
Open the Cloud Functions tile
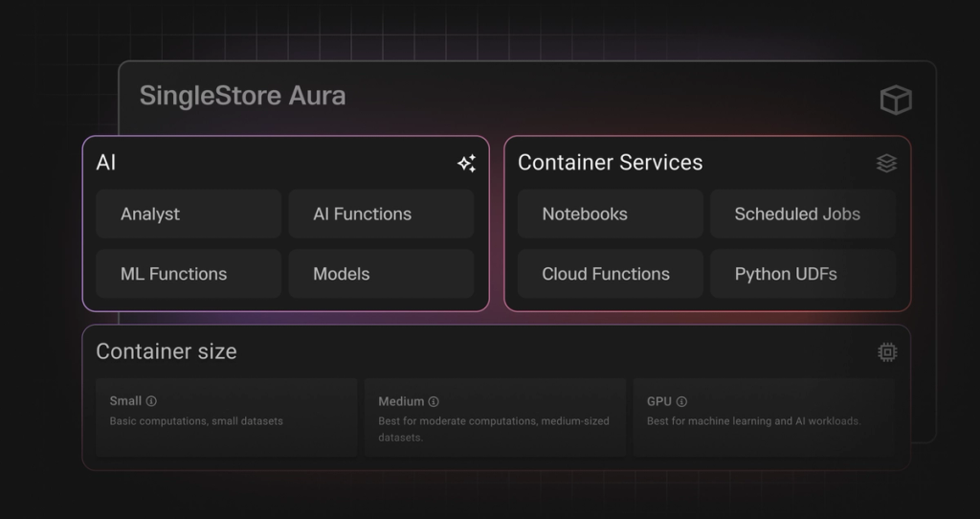610,274
